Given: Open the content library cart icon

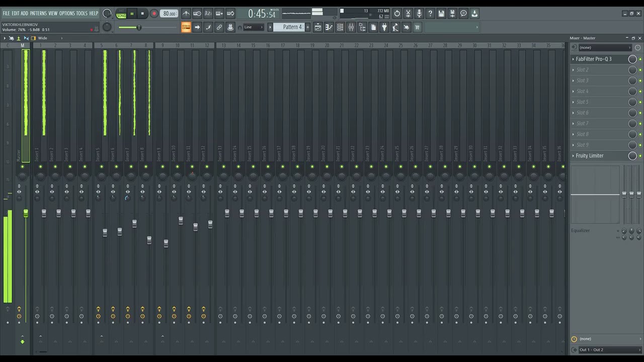Looking at the screenshot, I should coord(417,27).
